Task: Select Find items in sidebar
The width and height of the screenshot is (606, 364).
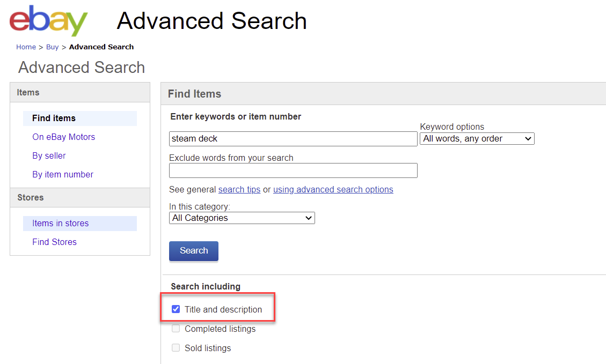Action: [54, 118]
